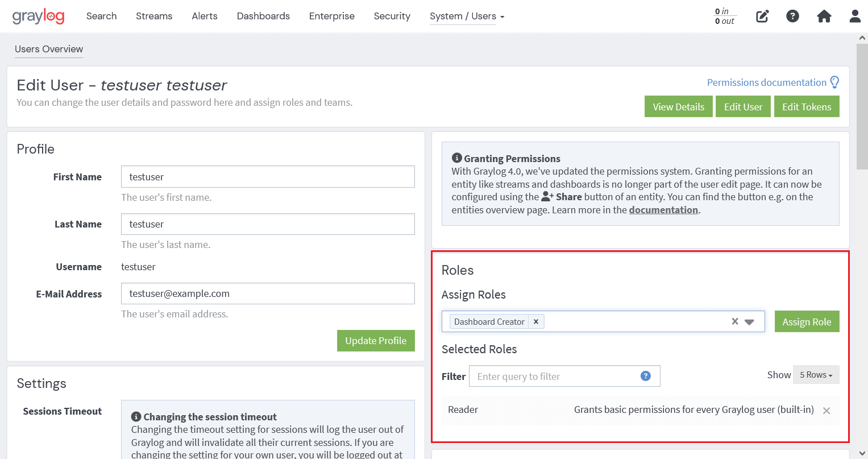Click the 0 in / 0 out throughput indicator

point(725,16)
